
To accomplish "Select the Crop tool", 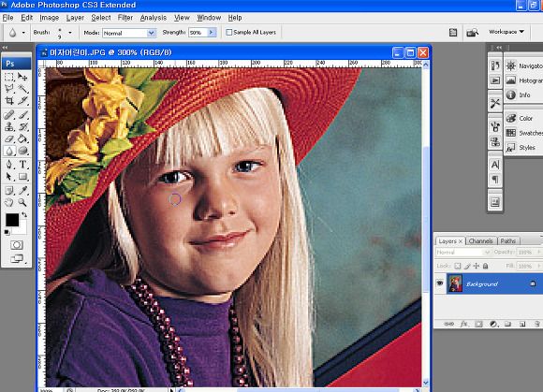I will tap(9, 101).
